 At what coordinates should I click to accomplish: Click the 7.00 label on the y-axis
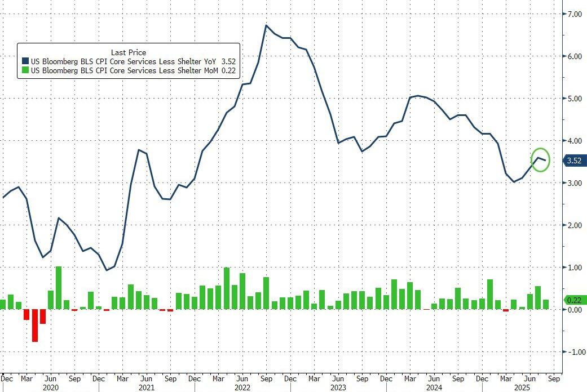[x=574, y=14]
